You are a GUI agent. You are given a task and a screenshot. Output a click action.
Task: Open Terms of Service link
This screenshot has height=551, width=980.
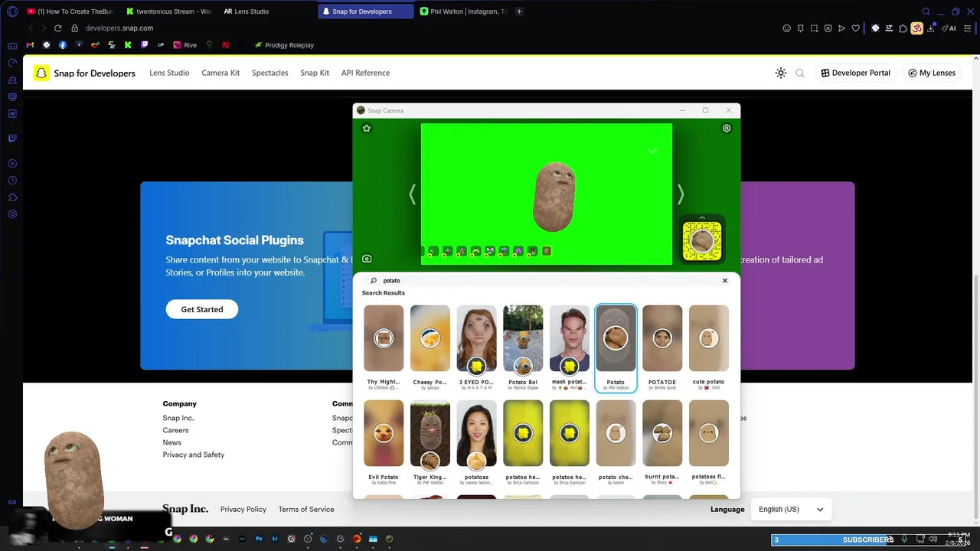306,509
